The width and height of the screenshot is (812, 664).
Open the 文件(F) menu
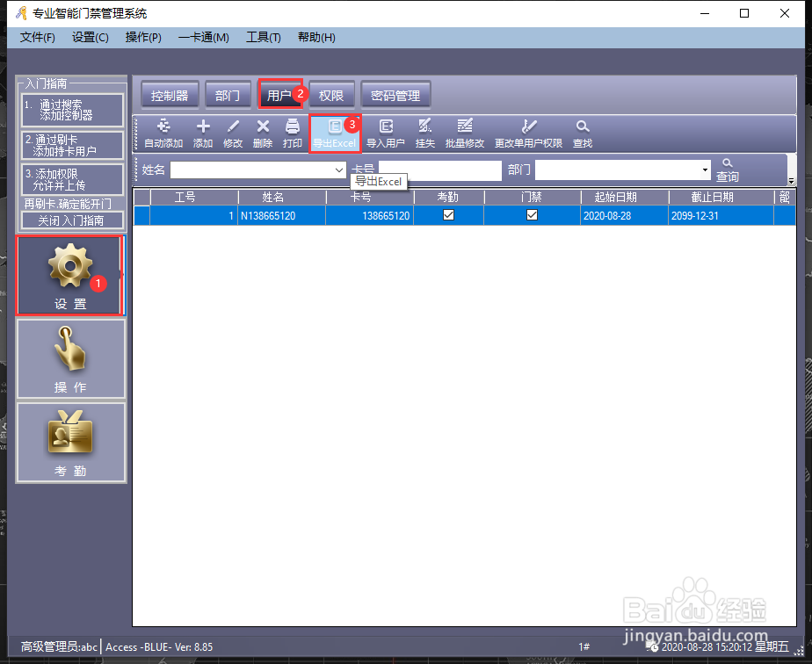[37, 37]
